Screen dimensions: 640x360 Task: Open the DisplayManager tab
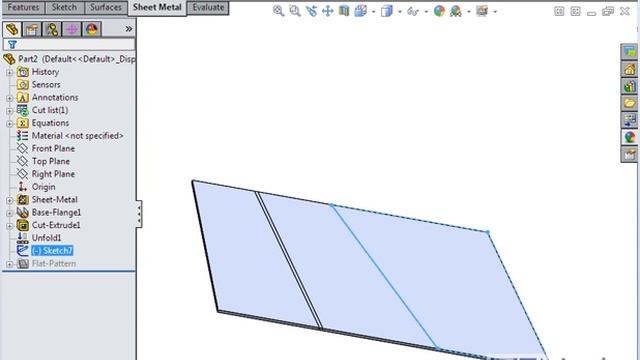92,29
